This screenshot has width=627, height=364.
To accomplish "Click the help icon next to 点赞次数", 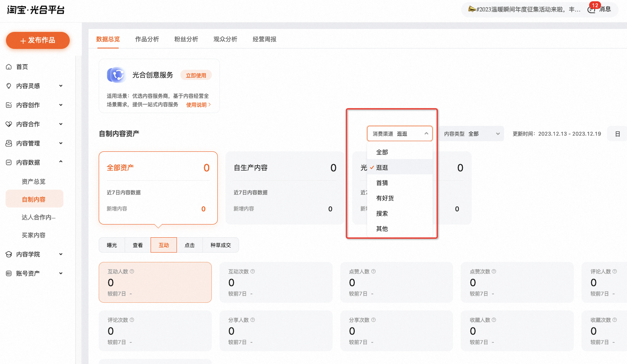I will (x=494, y=271).
